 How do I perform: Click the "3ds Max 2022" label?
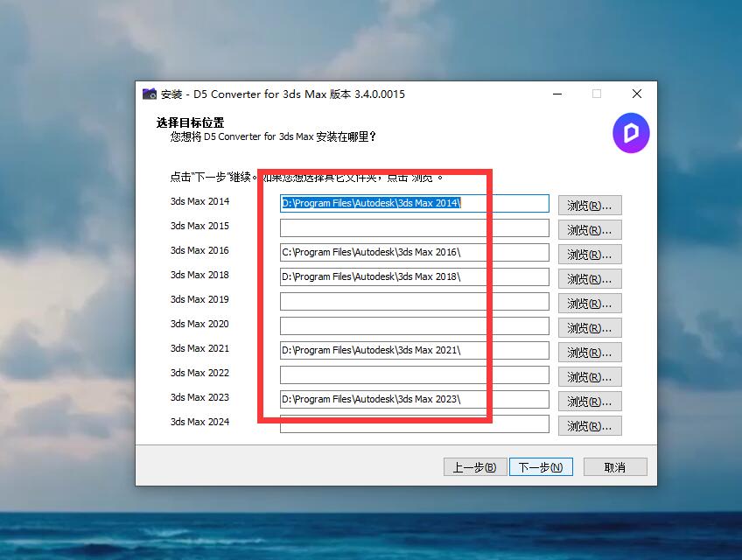pyautogui.click(x=199, y=373)
